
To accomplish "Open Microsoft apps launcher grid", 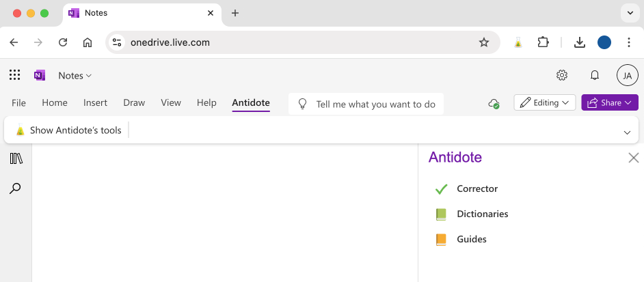I will click(x=14, y=75).
